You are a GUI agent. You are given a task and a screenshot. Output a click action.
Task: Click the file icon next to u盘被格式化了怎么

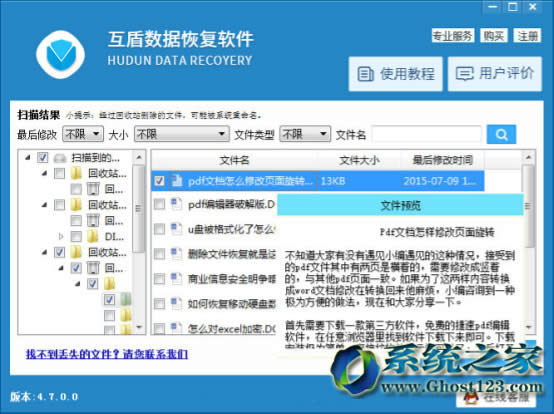click(176, 229)
